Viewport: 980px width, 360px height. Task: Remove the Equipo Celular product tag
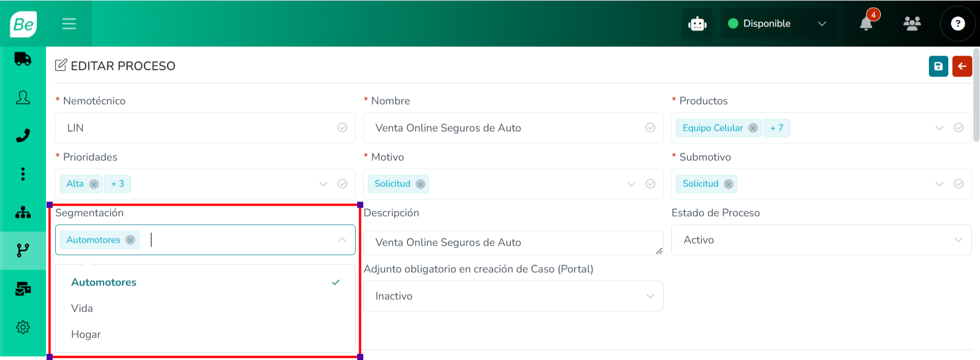click(753, 128)
